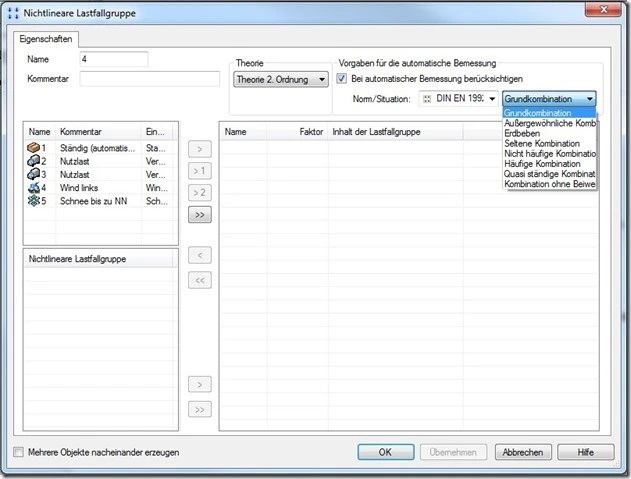Click into the Kommentar text field
Image resolution: width=631 pixels, height=479 pixels.
click(x=150, y=78)
